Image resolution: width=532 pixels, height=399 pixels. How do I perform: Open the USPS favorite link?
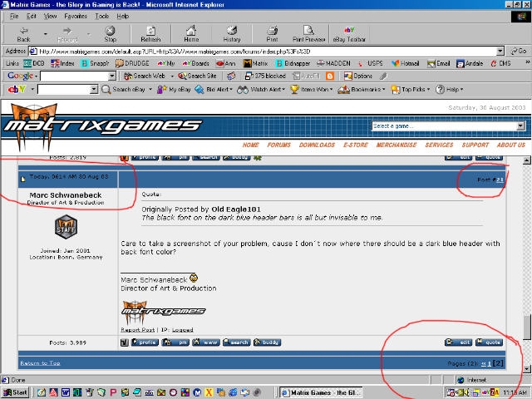pyautogui.click(x=371, y=63)
